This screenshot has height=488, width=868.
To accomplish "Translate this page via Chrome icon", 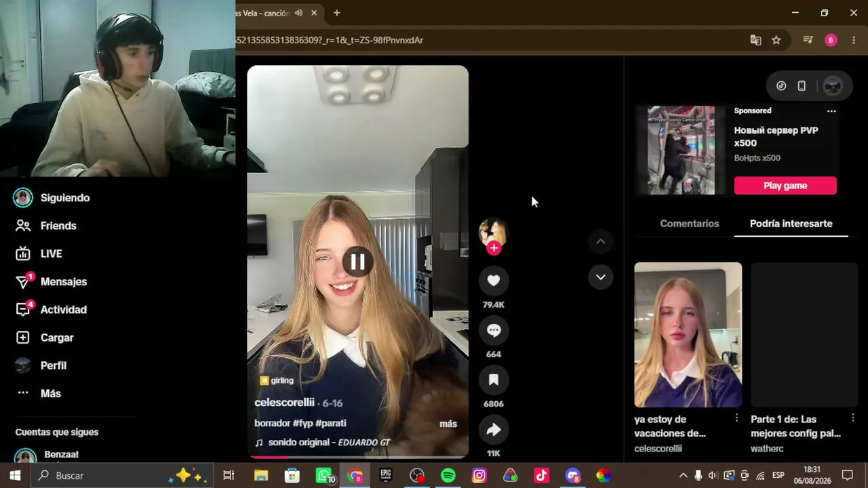I will click(755, 40).
